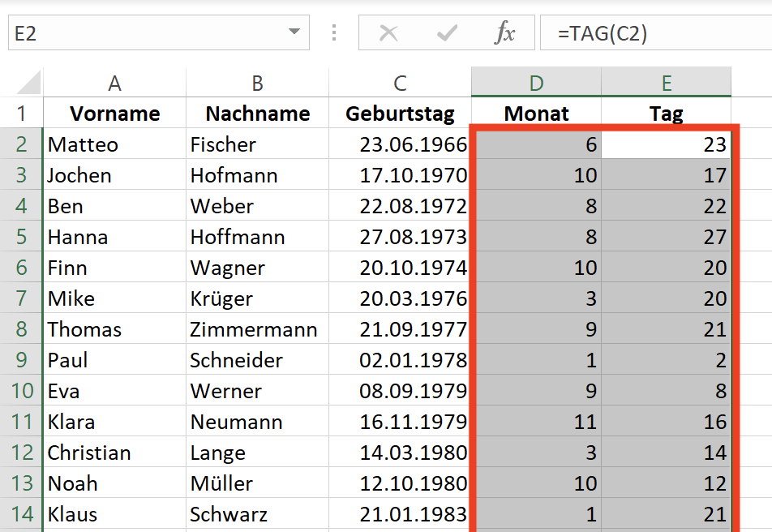
Task: Select row 1 header
Action: 22,114
